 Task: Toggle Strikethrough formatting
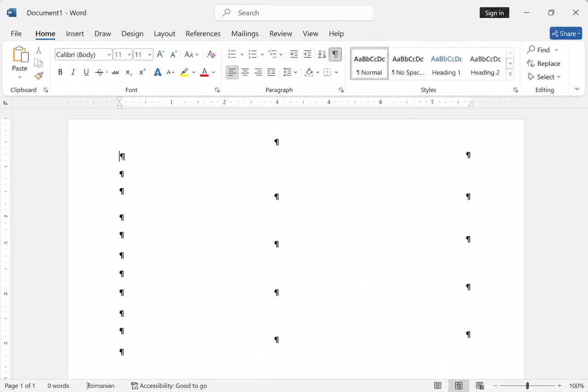click(99, 72)
